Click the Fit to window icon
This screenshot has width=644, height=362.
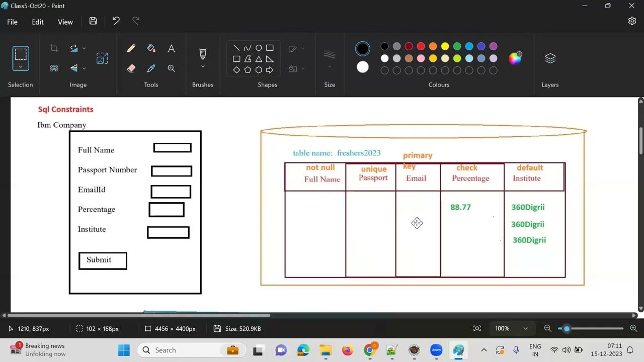[x=477, y=328]
